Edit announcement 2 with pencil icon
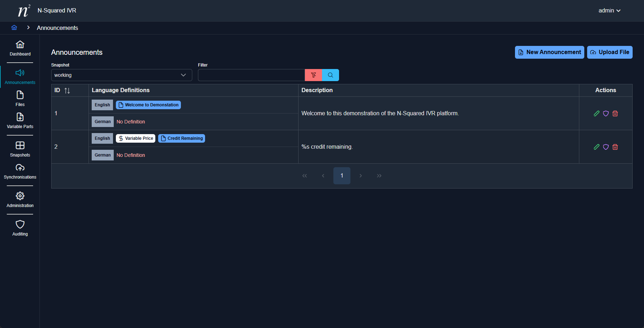 tap(596, 147)
